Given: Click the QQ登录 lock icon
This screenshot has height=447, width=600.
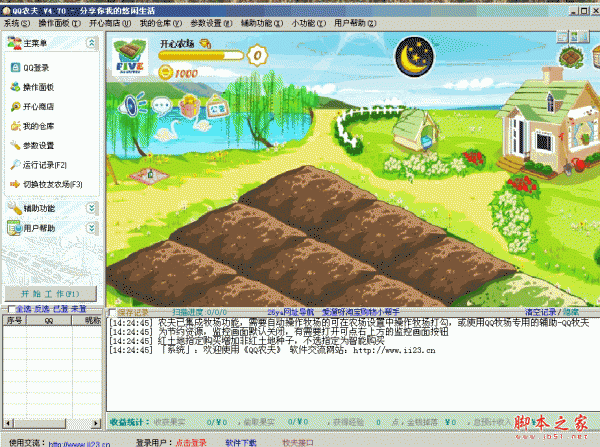Looking at the screenshot, I should click(15, 68).
